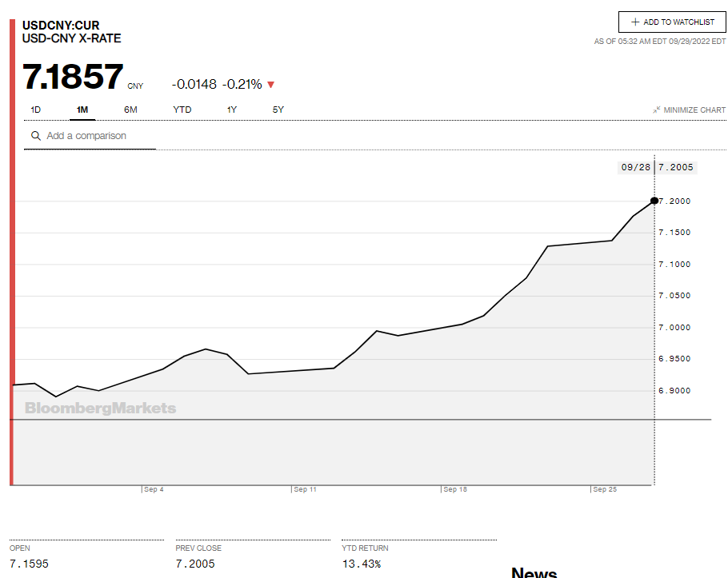Click the black data point on chart
Image resolution: width=728 pixels, height=578 pixels.
pyautogui.click(x=654, y=201)
